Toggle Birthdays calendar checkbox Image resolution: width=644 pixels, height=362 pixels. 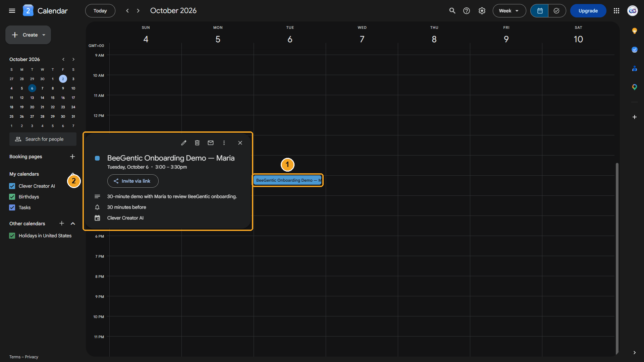[x=12, y=197]
